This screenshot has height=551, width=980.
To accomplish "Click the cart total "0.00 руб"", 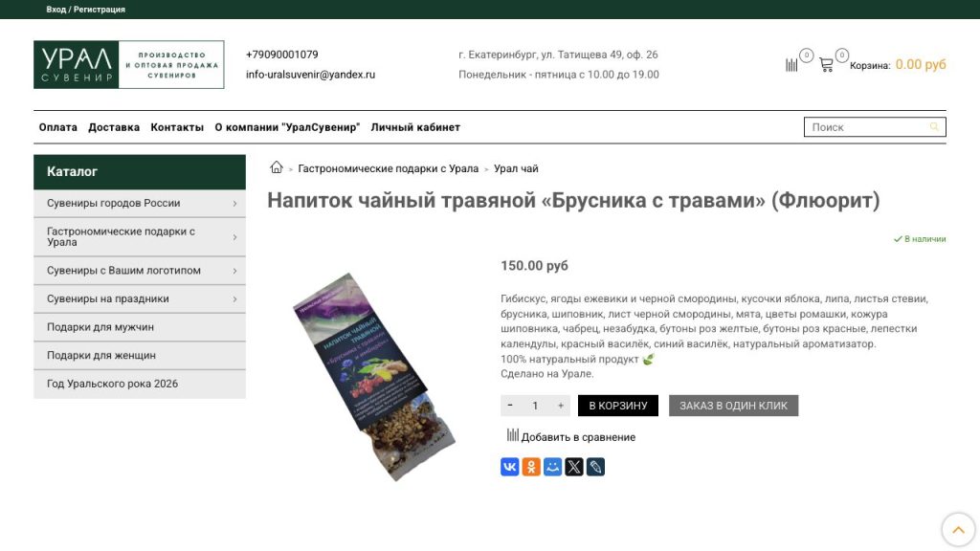I will click(921, 64).
